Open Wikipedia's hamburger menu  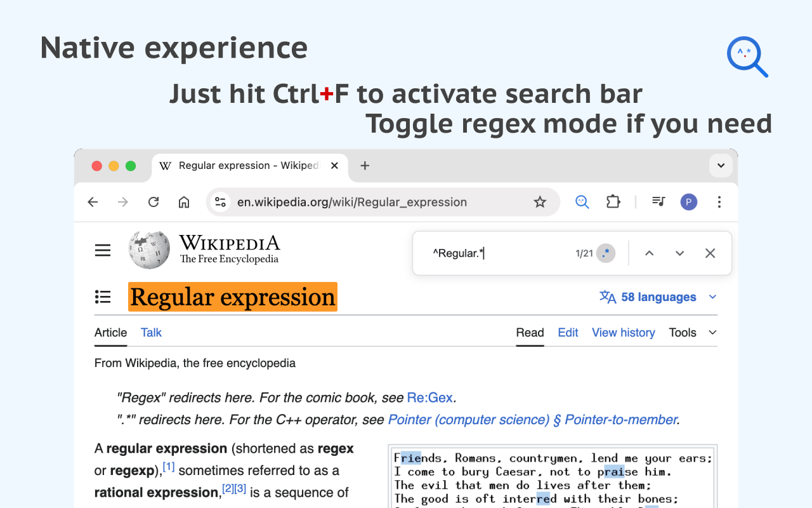(103, 250)
